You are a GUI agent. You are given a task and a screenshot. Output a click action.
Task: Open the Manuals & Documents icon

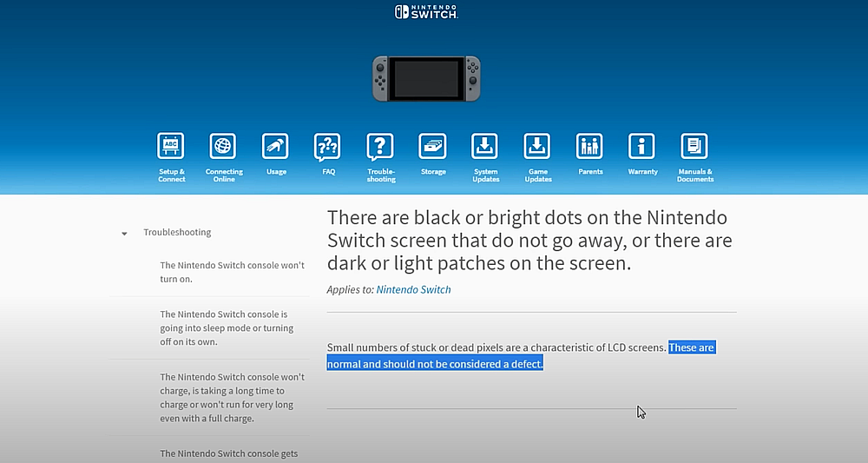point(694,146)
